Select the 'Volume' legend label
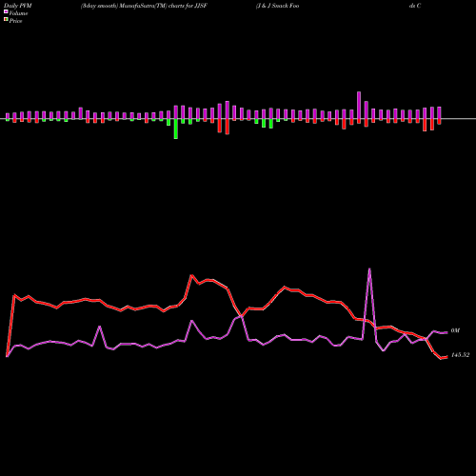The height and width of the screenshot is (476, 476). tap(18, 13)
